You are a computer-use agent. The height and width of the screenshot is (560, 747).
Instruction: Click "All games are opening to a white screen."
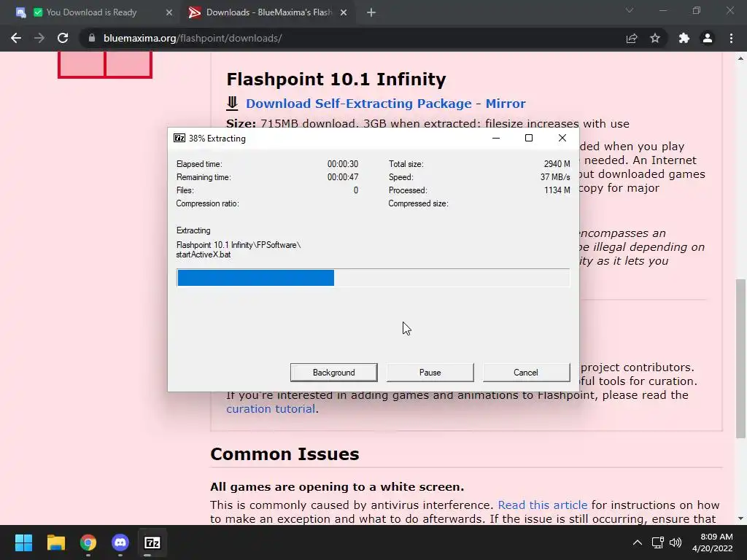click(x=337, y=486)
